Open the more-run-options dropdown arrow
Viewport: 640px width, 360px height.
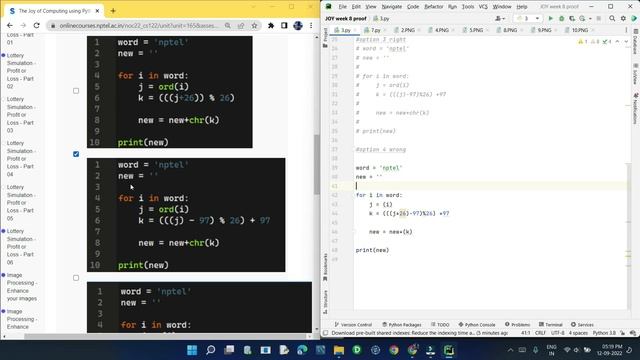[x=590, y=19]
